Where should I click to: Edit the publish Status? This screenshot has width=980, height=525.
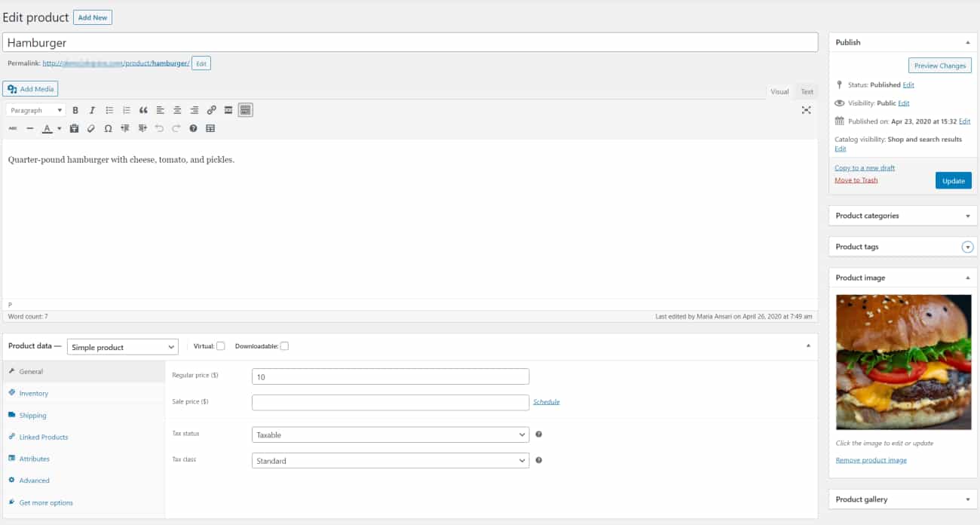pyautogui.click(x=908, y=85)
